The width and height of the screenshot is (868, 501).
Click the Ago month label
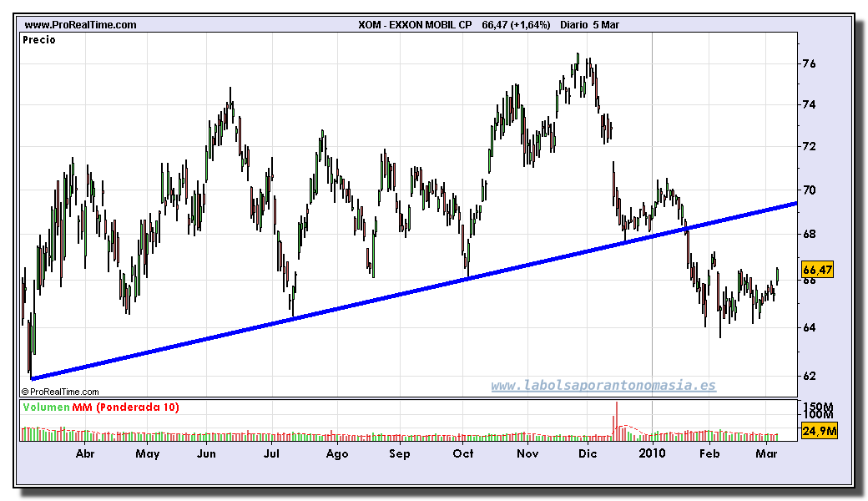click(337, 454)
